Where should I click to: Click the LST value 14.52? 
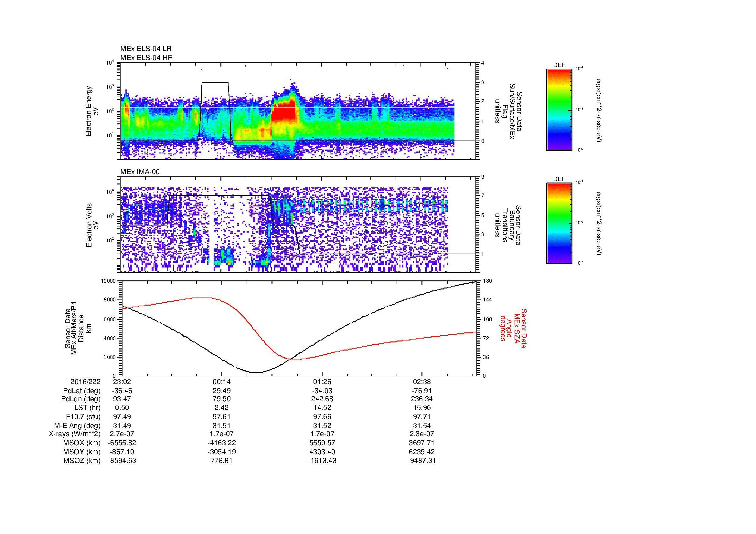pyautogui.click(x=322, y=408)
